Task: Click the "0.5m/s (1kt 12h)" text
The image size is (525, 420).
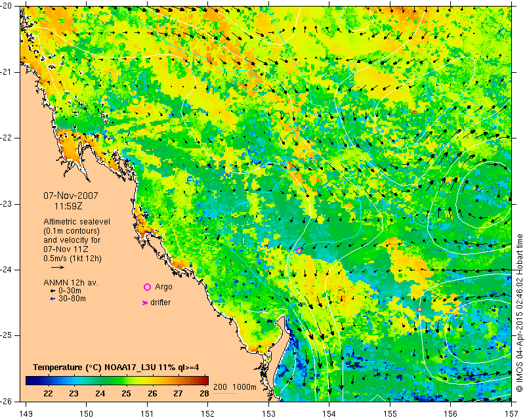Action: click(x=72, y=259)
